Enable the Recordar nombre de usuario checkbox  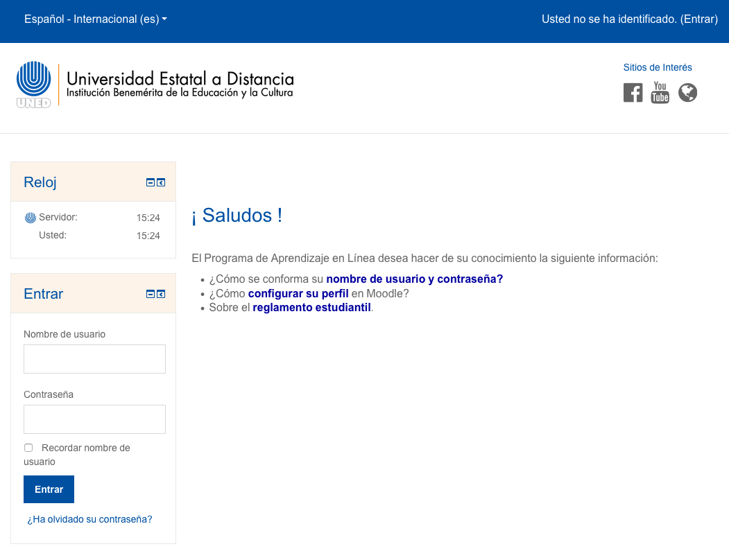tap(28, 448)
